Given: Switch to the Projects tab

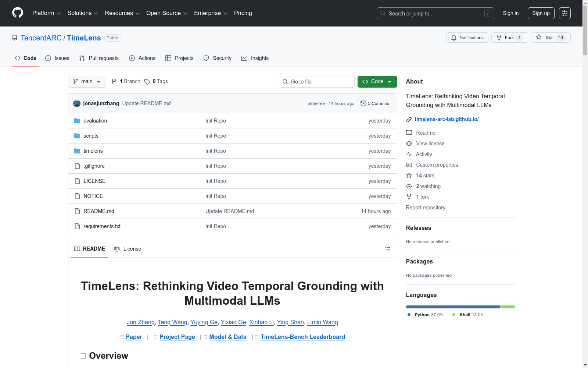Looking at the screenshot, I should pos(179,58).
